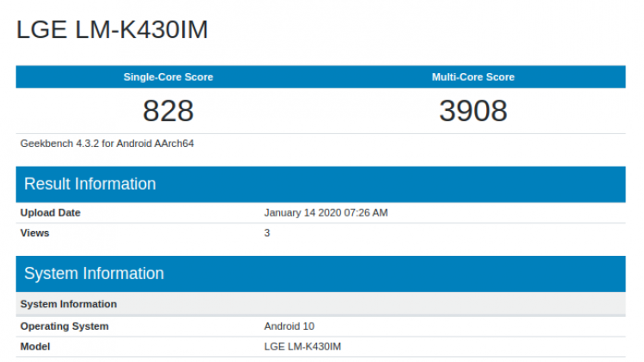This screenshot has width=644, height=362.
Task: Click the January 14 2020 07:26 AM value
Action: [326, 213]
